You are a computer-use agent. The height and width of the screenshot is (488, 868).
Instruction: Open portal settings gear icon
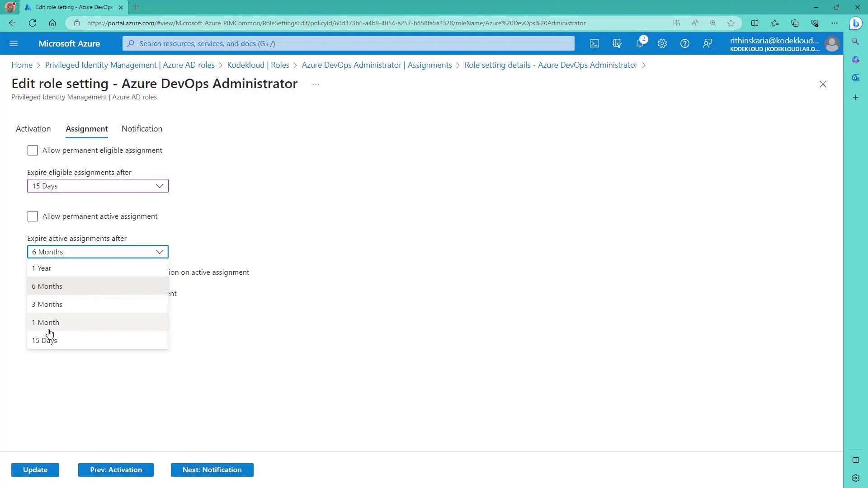(662, 44)
